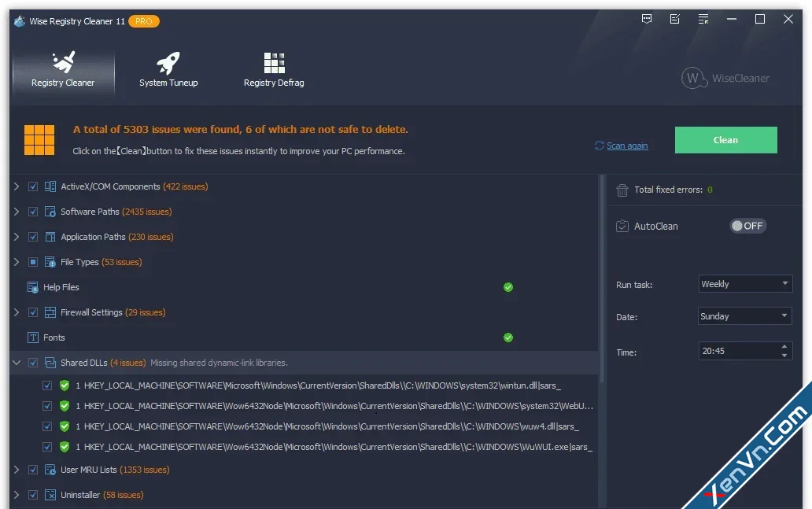The image size is (812, 509).
Task: Turn on the AutoClean switch
Action: point(747,226)
